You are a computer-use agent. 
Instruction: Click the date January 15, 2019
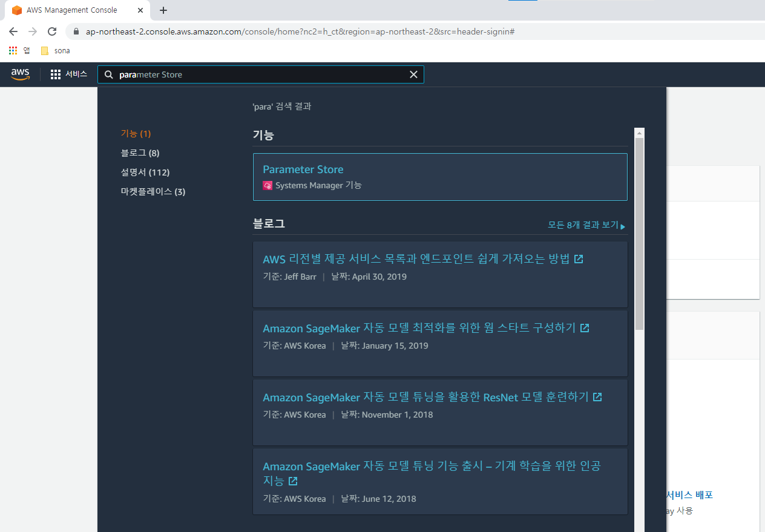[395, 346]
